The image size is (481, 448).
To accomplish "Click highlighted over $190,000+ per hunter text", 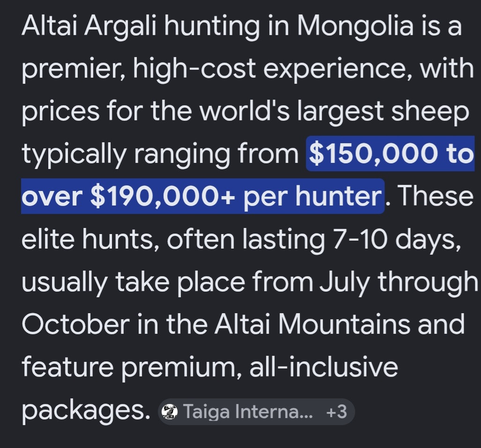I will pos(202,196).
